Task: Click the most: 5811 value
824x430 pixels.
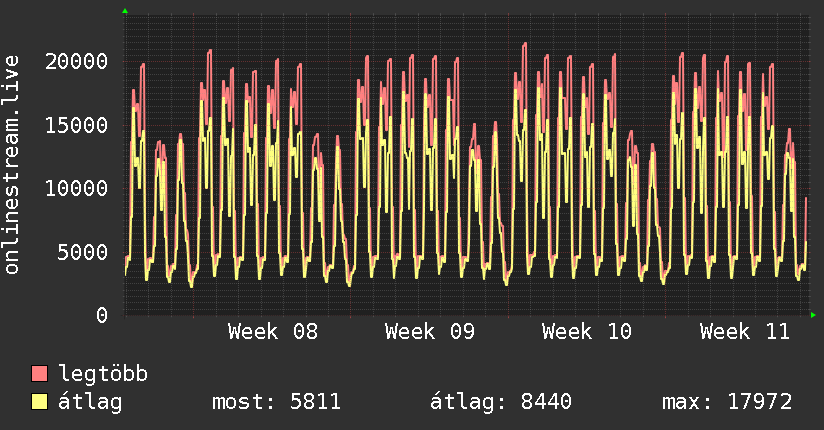Action: click(x=276, y=402)
